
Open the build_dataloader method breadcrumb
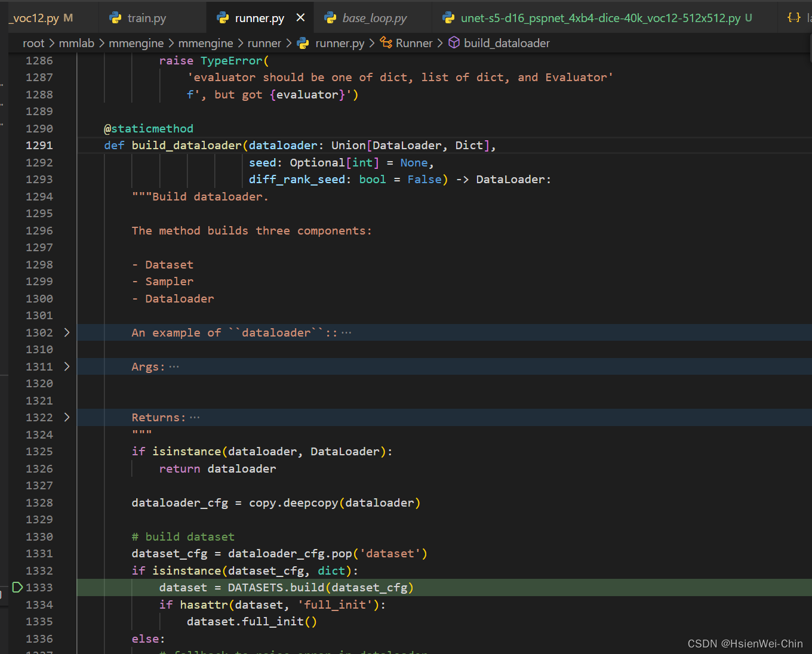coord(507,43)
